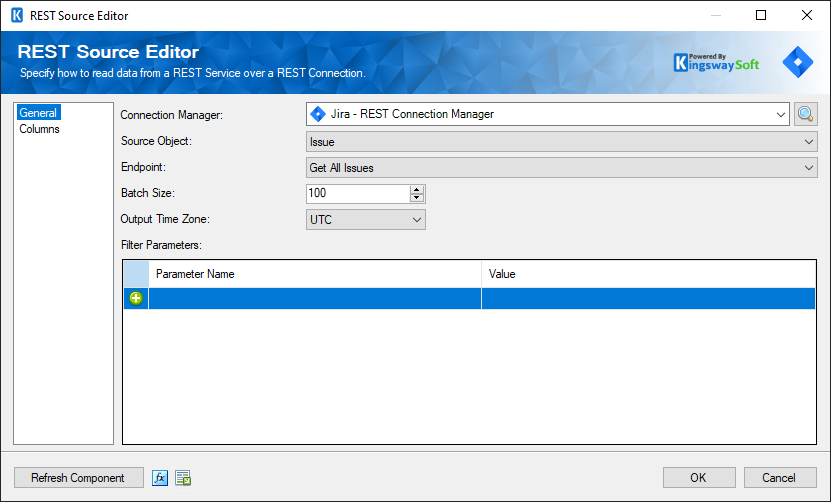
Task: Open the Connection Manager dropdown
Action: (780, 115)
